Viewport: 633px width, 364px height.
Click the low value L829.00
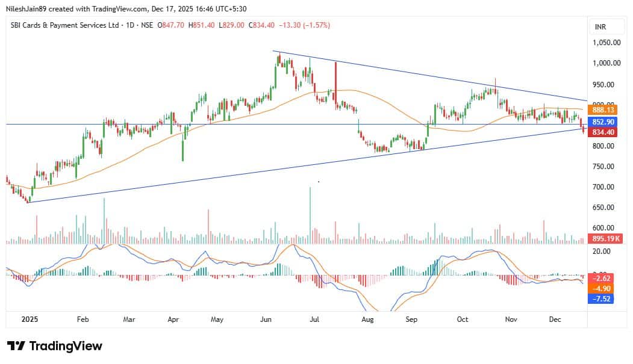tap(231, 25)
